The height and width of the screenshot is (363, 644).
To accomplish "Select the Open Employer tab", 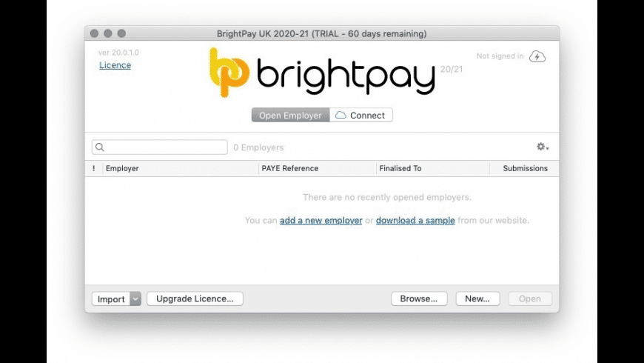I will pos(290,115).
